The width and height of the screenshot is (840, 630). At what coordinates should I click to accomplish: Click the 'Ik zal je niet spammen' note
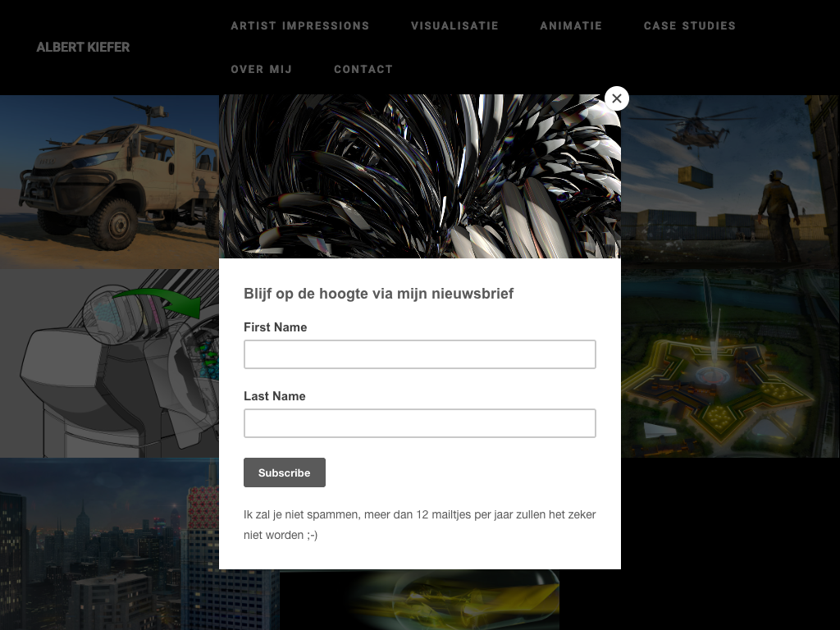click(419, 524)
